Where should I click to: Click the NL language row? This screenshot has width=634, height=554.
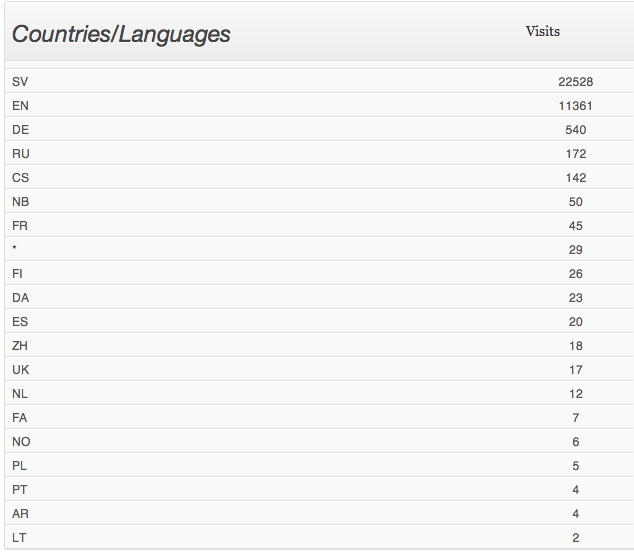tap(21, 393)
